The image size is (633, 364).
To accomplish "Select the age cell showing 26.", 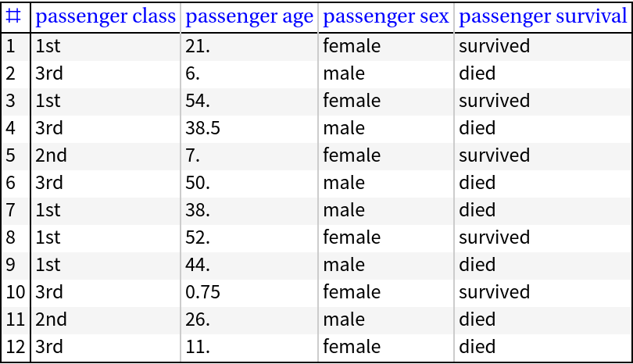I will (197, 319).
